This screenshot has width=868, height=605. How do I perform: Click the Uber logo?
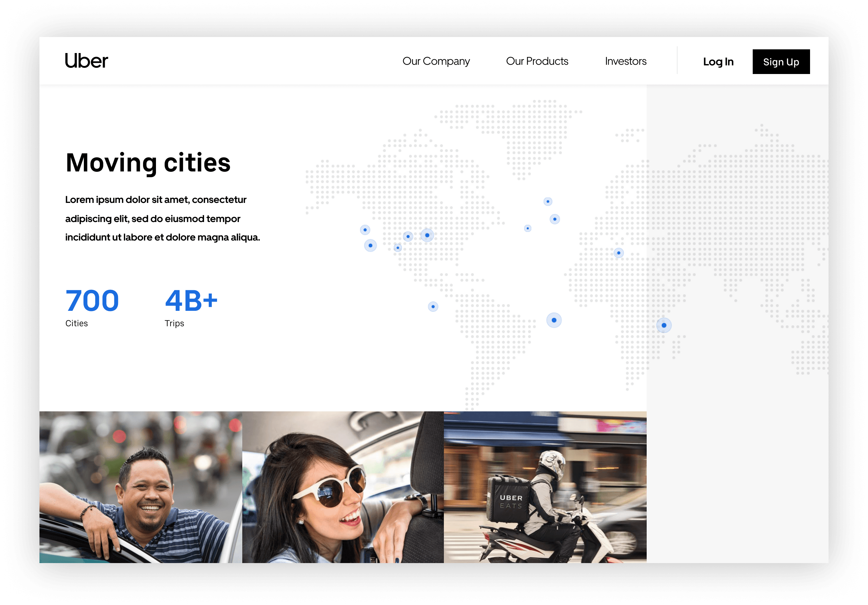tap(86, 61)
